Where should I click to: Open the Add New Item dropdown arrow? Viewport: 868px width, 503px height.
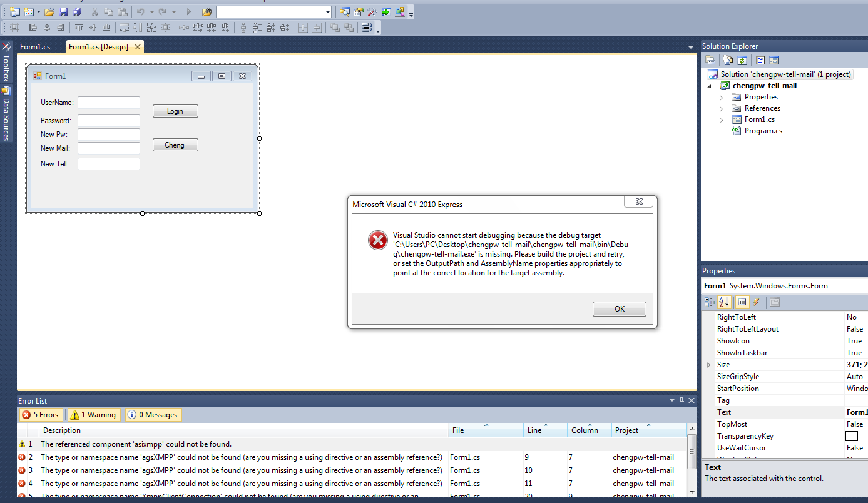[39, 12]
